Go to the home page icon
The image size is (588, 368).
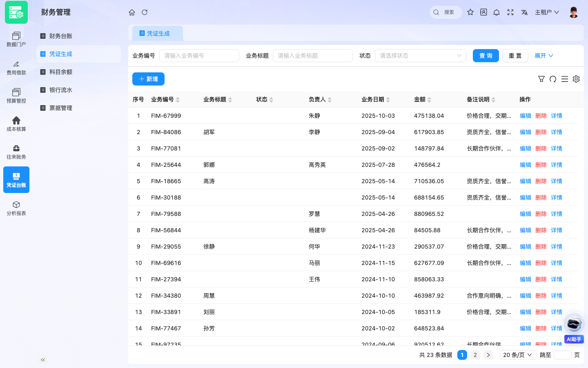tap(132, 12)
